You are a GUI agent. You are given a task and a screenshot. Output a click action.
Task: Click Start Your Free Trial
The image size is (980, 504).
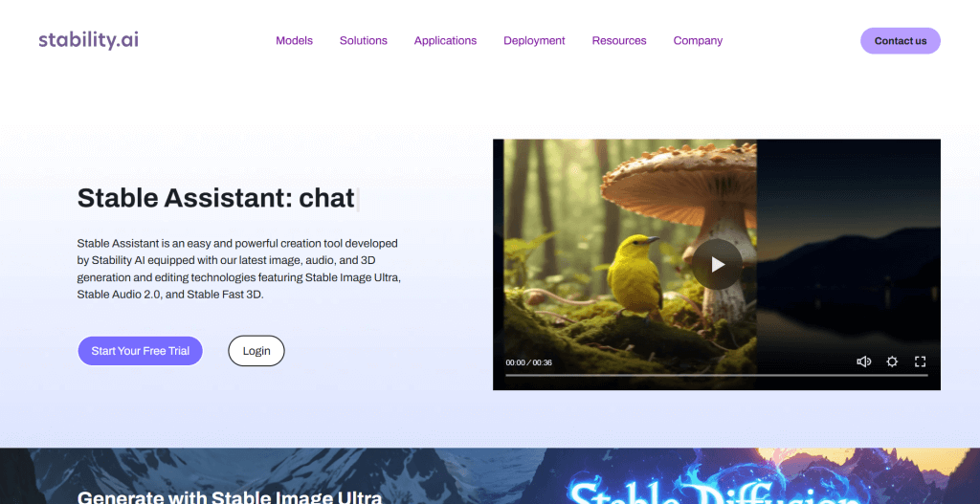pyautogui.click(x=140, y=351)
